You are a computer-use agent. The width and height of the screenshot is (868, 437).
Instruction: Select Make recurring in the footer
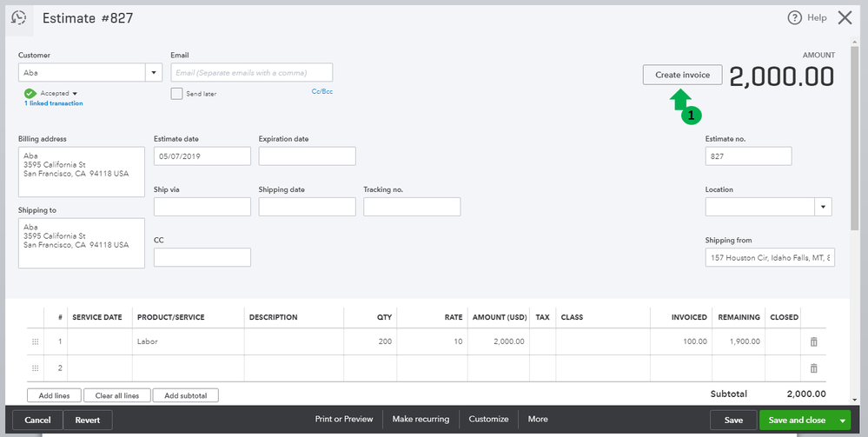click(421, 419)
